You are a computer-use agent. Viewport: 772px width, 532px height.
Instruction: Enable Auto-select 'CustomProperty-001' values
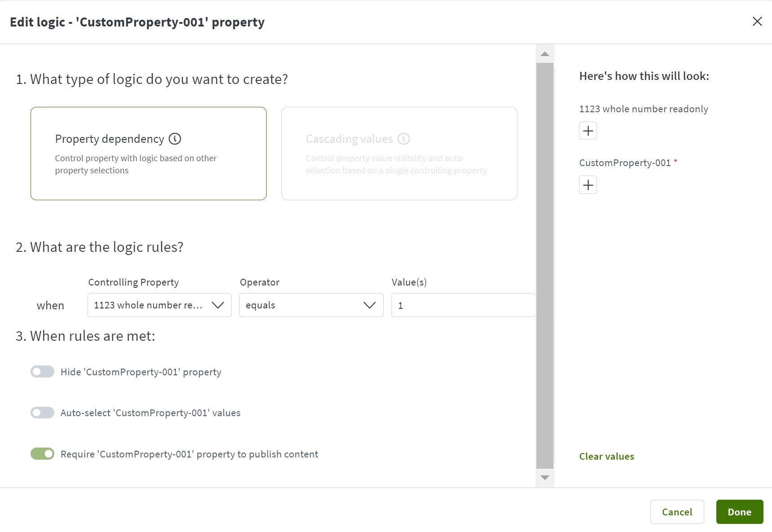tap(42, 413)
